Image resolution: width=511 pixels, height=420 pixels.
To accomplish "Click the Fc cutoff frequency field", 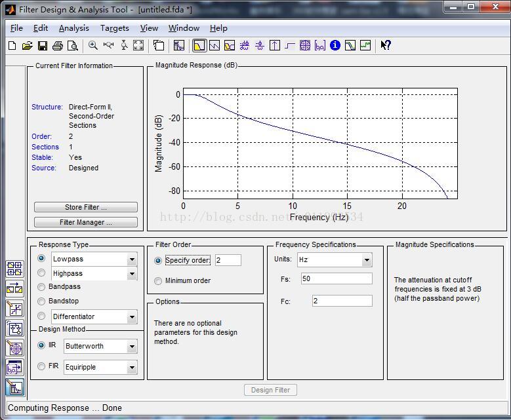I will point(342,301).
